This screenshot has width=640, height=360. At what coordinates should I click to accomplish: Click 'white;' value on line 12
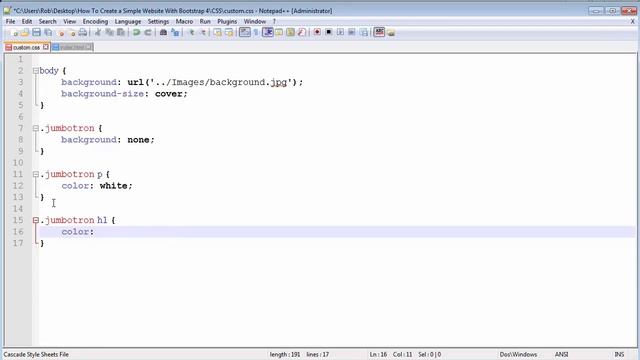click(116, 186)
